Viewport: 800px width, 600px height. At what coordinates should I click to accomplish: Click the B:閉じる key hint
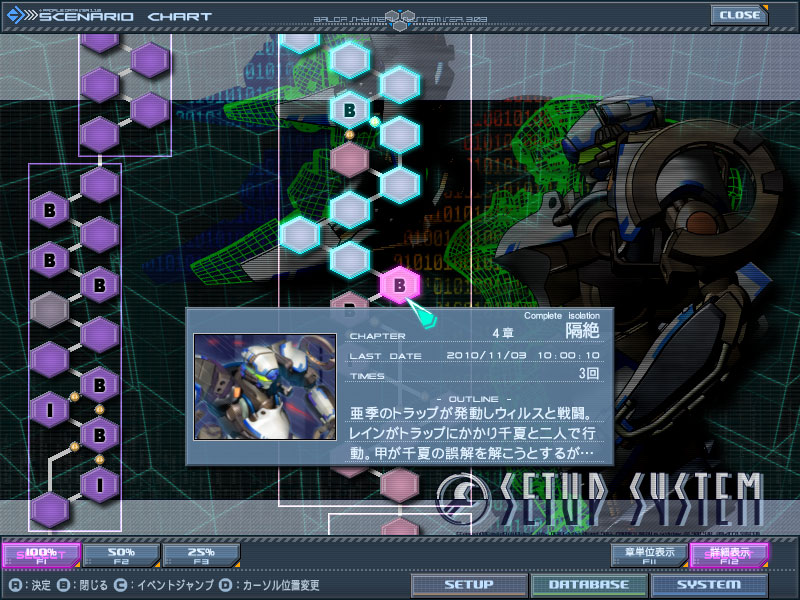82,585
